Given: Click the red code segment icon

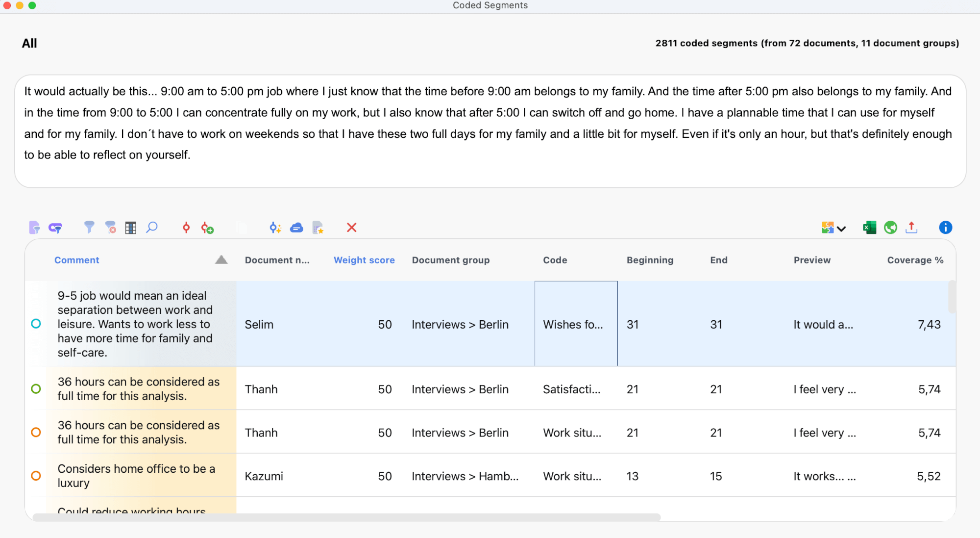Looking at the screenshot, I should coord(186,227).
